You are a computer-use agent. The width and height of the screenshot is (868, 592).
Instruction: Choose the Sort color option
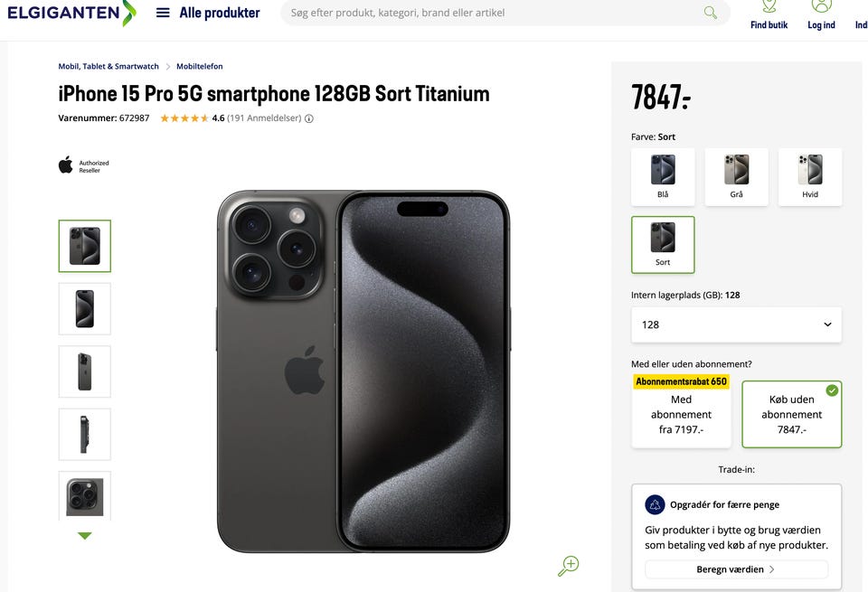coord(663,245)
